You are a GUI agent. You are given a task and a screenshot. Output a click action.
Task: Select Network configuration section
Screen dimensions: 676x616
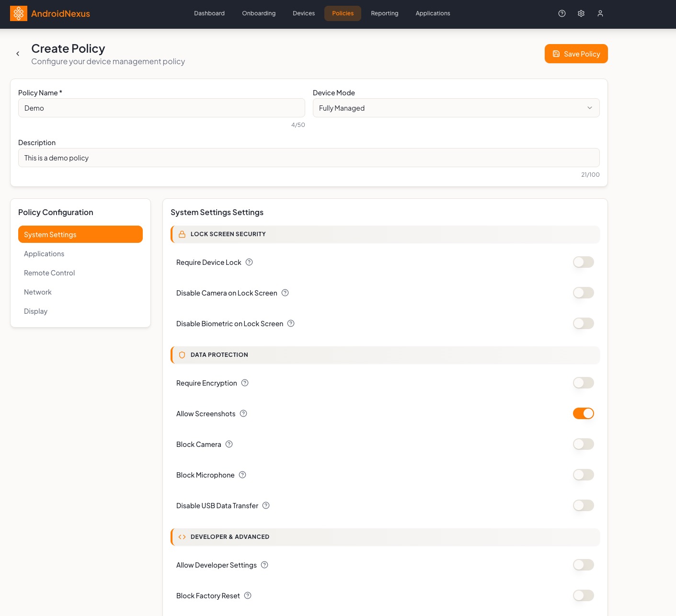pyautogui.click(x=80, y=292)
